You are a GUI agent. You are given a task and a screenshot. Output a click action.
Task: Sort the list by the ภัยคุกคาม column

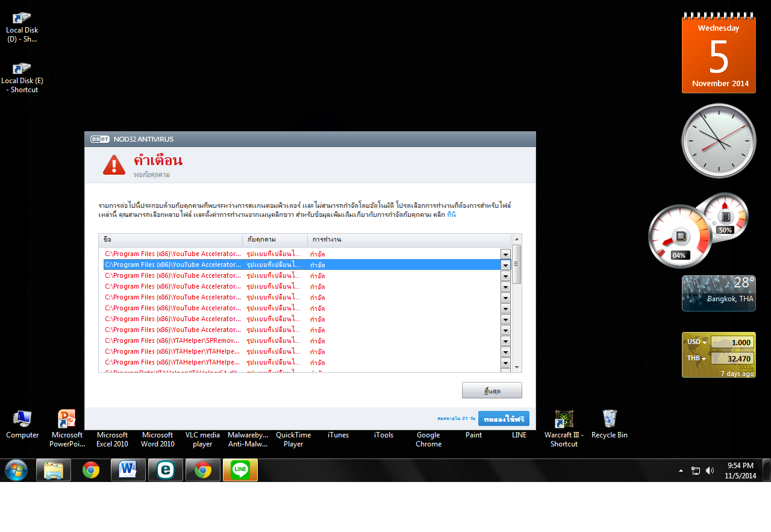click(x=275, y=240)
